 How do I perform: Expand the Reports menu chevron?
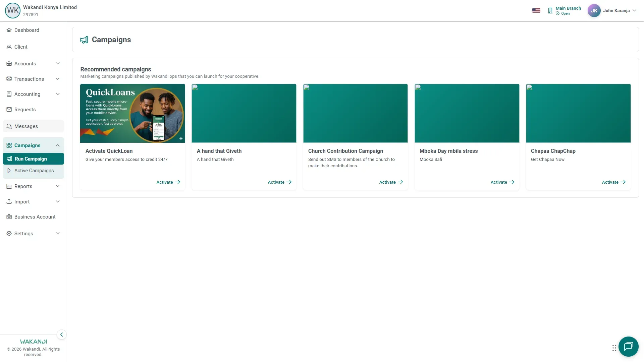click(x=58, y=186)
